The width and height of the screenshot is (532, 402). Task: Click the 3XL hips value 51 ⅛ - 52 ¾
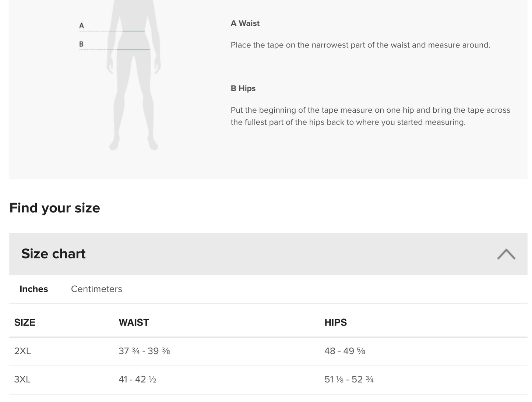click(349, 380)
